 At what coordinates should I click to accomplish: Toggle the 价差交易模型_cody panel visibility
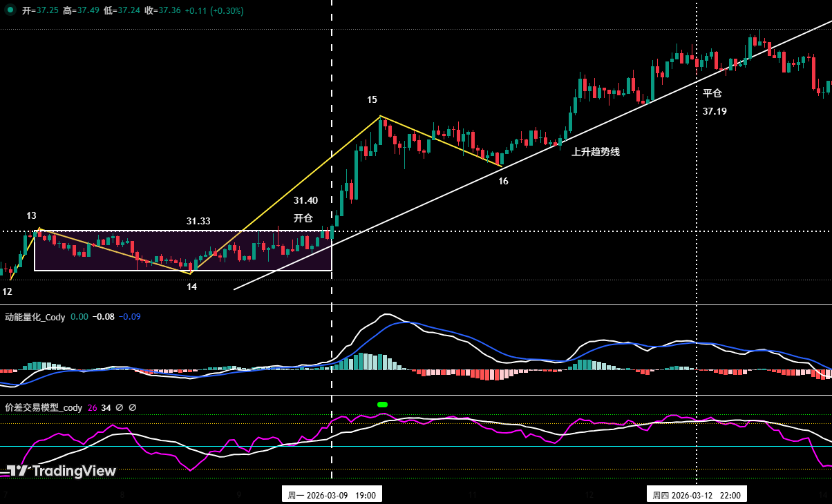click(x=43, y=407)
